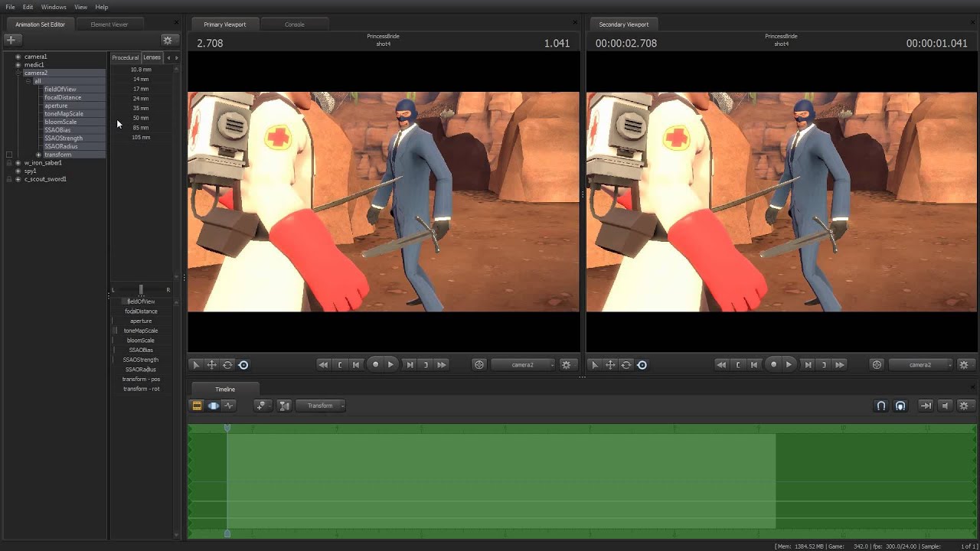The image size is (980, 551).
Task: Toggle timeline snapping with the first magnet icon
Action: (x=881, y=406)
